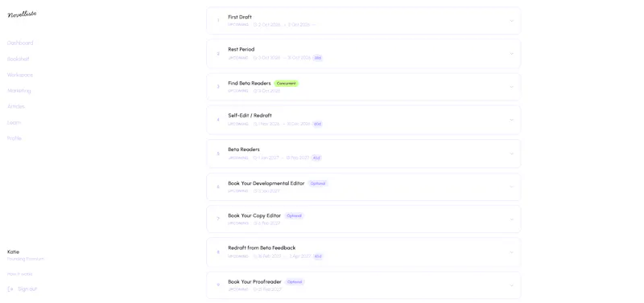
Task: Click the calendar icon in Self-Edit / Redraft row
Action: (x=255, y=124)
